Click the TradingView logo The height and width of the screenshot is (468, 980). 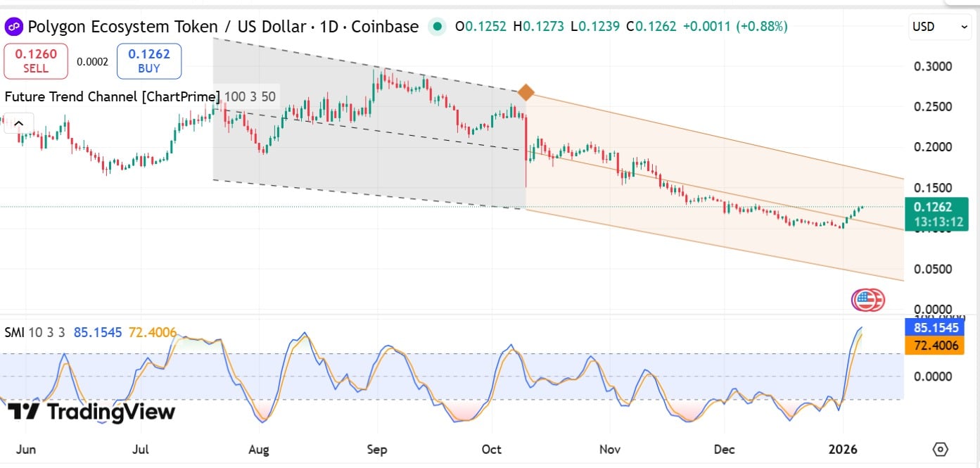91,412
